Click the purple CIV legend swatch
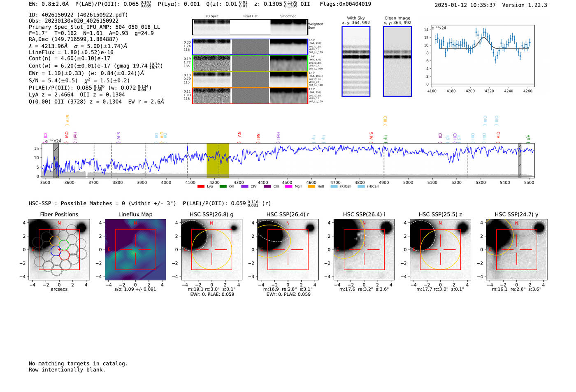 pyautogui.click(x=245, y=186)
